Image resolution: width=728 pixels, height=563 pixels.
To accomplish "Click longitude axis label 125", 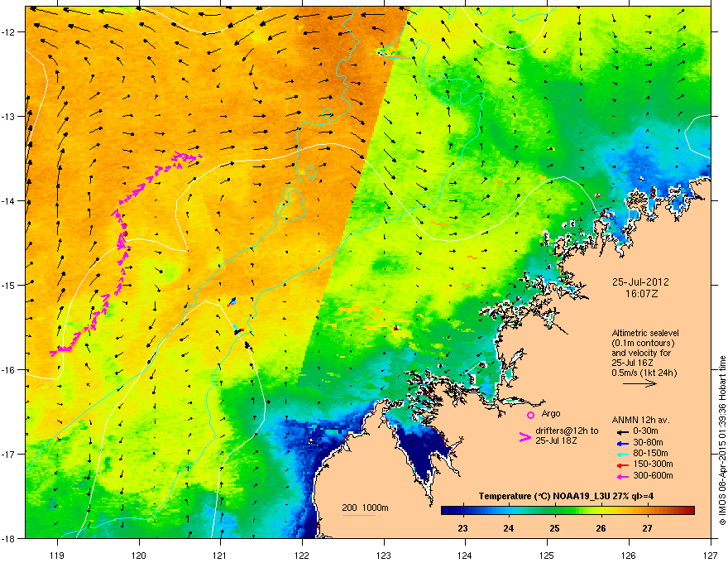I will [547, 555].
